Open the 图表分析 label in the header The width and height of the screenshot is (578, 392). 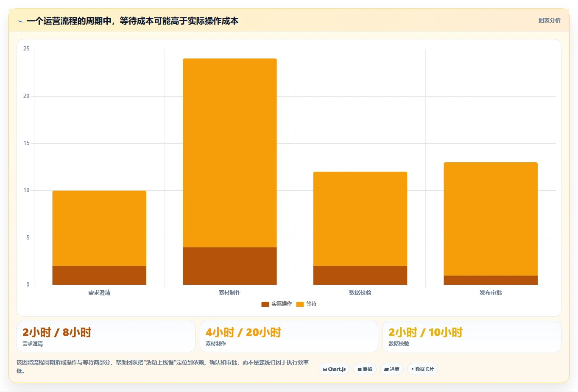pyautogui.click(x=549, y=20)
